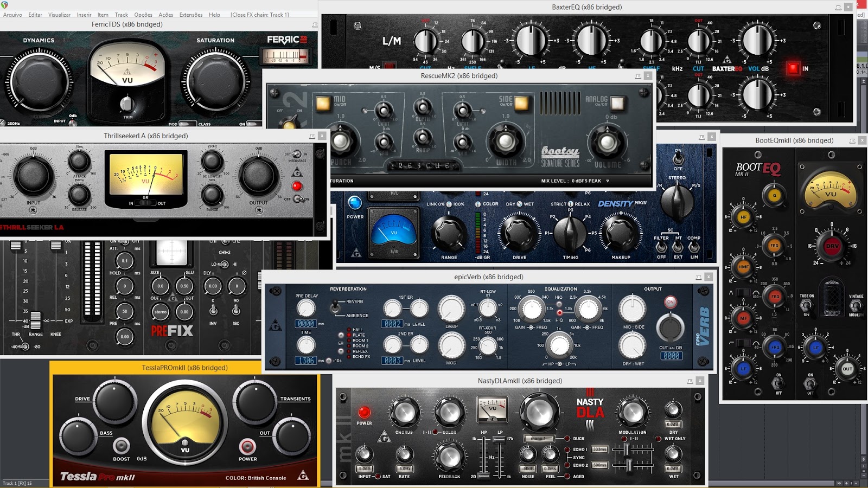Screen dimensions: 868x488
Task: Open the Extensões menu
Action: pyautogui.click(x=190, y=15)
